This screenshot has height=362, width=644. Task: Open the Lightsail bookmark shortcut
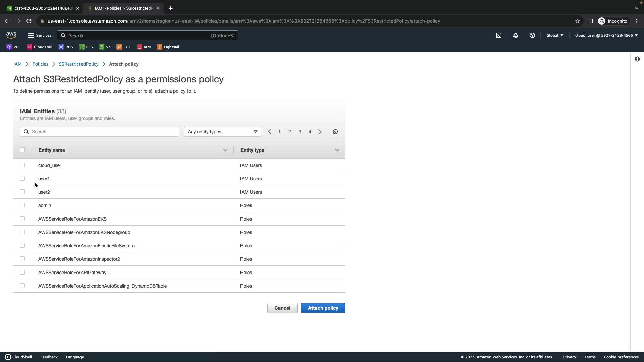[x=168, y=47]
